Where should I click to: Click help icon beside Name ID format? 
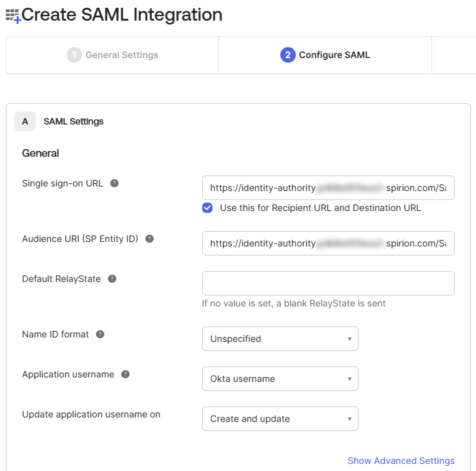pos(100,334)
